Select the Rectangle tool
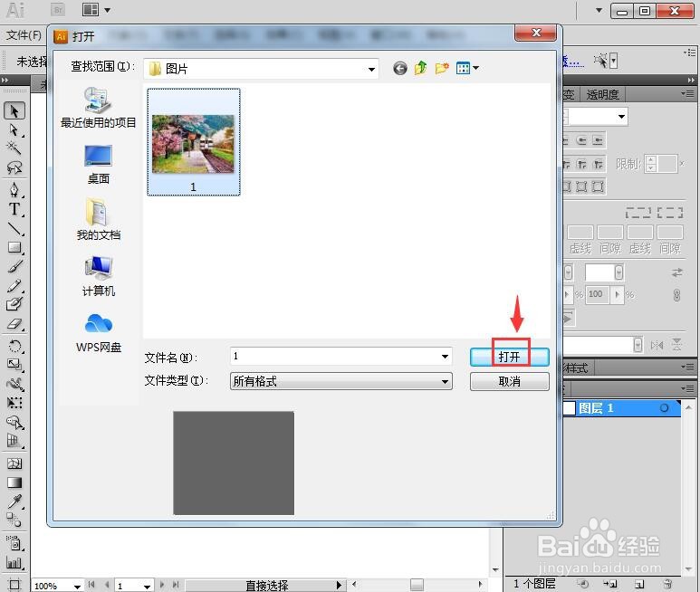This screenshot has height=592, width=700. (x=14, y=248)
